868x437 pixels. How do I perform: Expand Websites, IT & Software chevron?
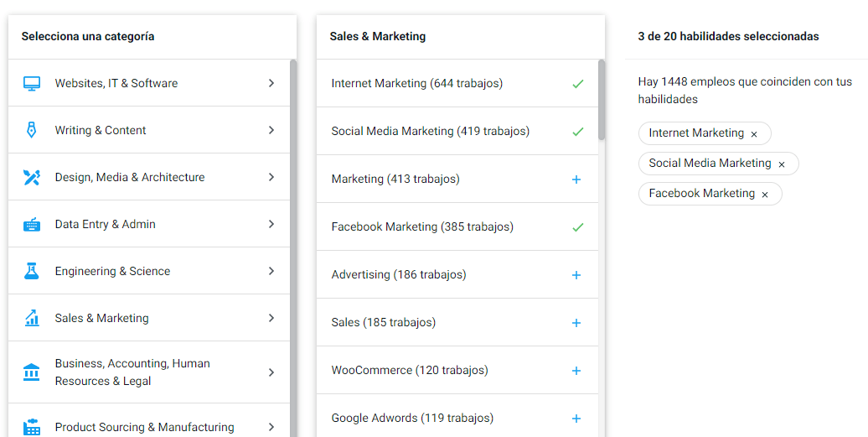(271, 83)
